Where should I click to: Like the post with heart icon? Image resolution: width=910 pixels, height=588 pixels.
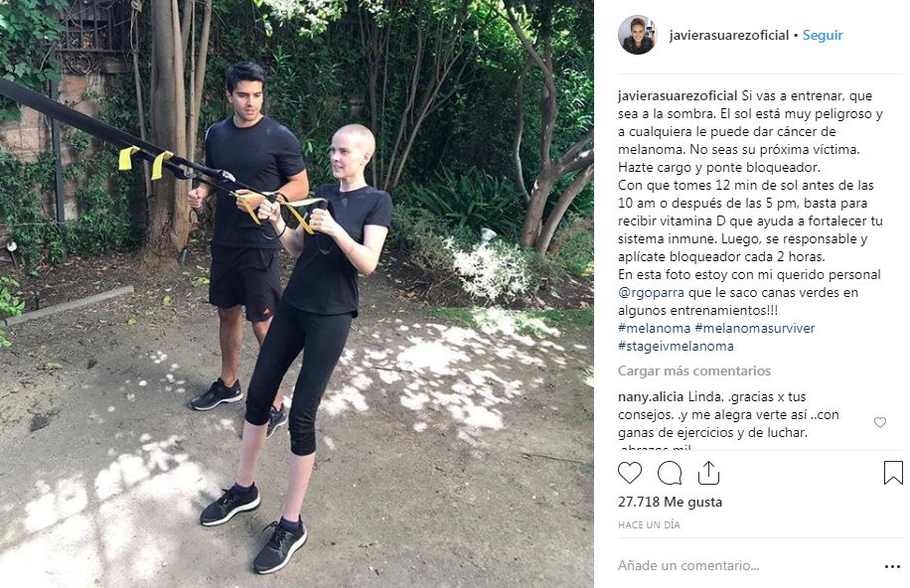630,473
